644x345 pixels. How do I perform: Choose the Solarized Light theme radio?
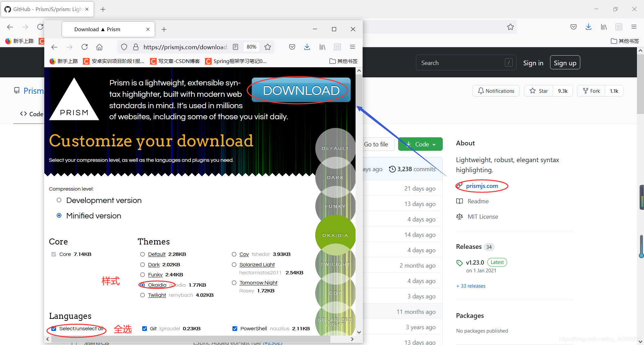pyautogui.click(x=234, y=265)
